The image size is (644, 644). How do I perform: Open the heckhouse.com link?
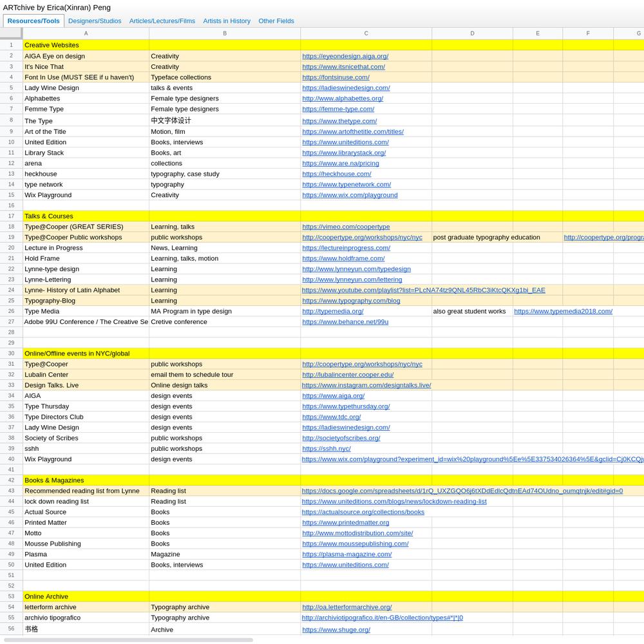pyautogui.click(x=337, y=174)
